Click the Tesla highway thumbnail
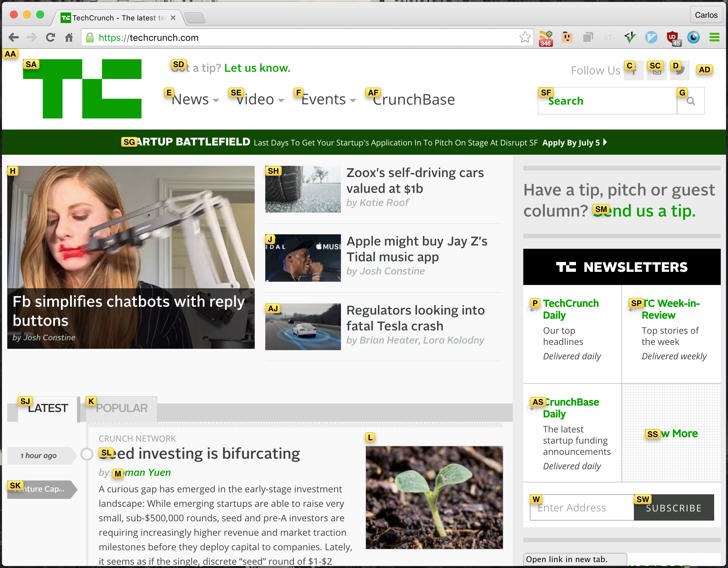This screenshot has height=568, width=728. (x=303, y=327)
